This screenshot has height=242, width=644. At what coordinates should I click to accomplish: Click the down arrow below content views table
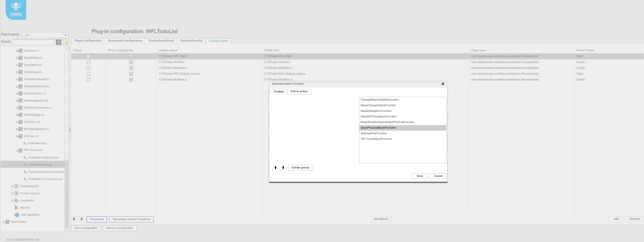(82, 219)
